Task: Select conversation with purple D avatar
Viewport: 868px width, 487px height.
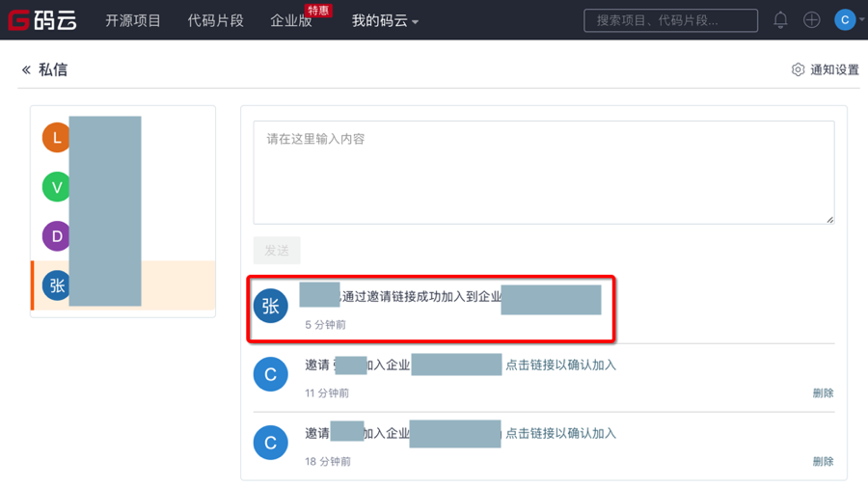Action: [57, 235]
